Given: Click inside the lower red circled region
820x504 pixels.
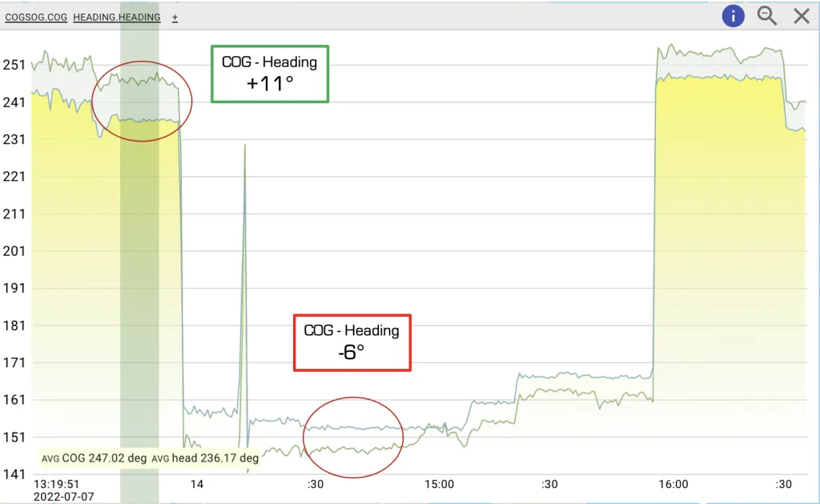Looking at the screenshot, I should pyautogui.click(x=352, y=438).
